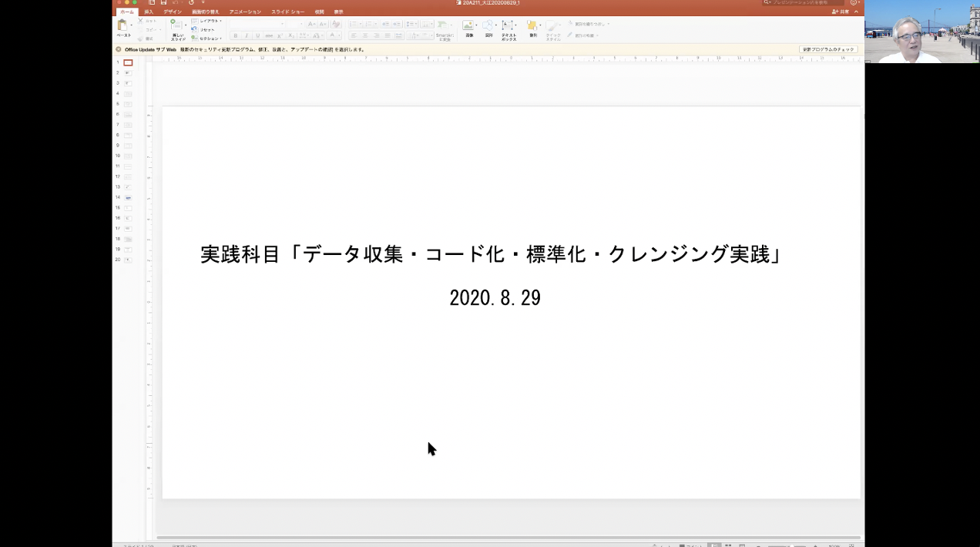Viewport: 980px width, 547px height.
Task: Click the Paste (ペースト) clipboard icon
Action: coord(123,25)
